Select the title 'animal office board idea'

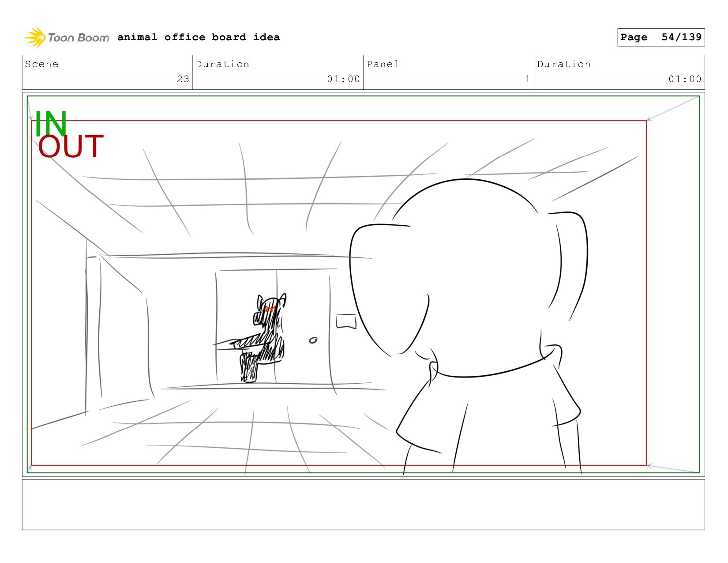pyautogui.click(x=199, y=37)
